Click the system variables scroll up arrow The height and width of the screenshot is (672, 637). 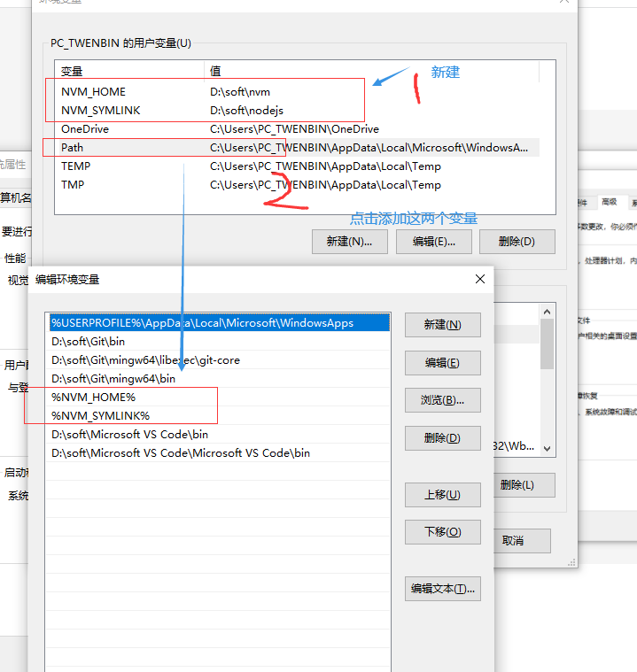[547, 312]
